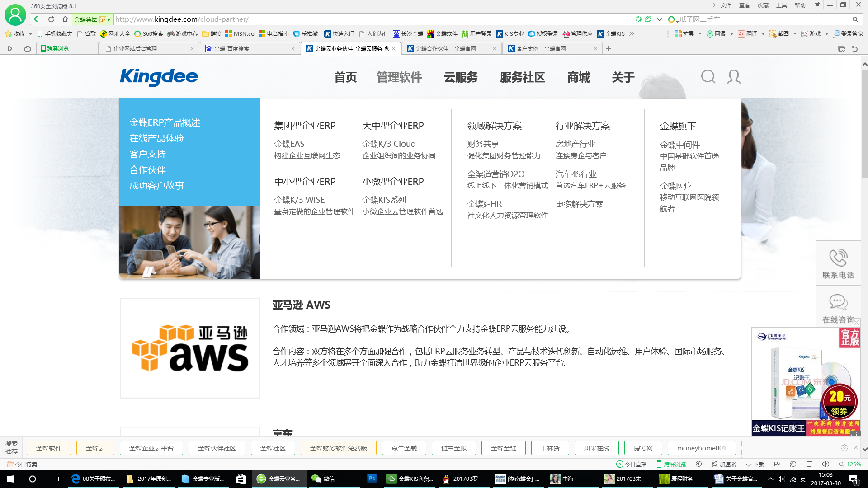The image size is (868, 488).
Task: Open new browser tab with plus button
Action: pos(609,48)
